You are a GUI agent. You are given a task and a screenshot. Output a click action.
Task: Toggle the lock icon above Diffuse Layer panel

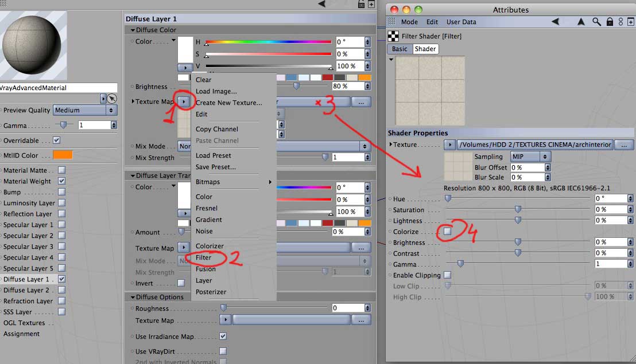click(x=361, y=4)
